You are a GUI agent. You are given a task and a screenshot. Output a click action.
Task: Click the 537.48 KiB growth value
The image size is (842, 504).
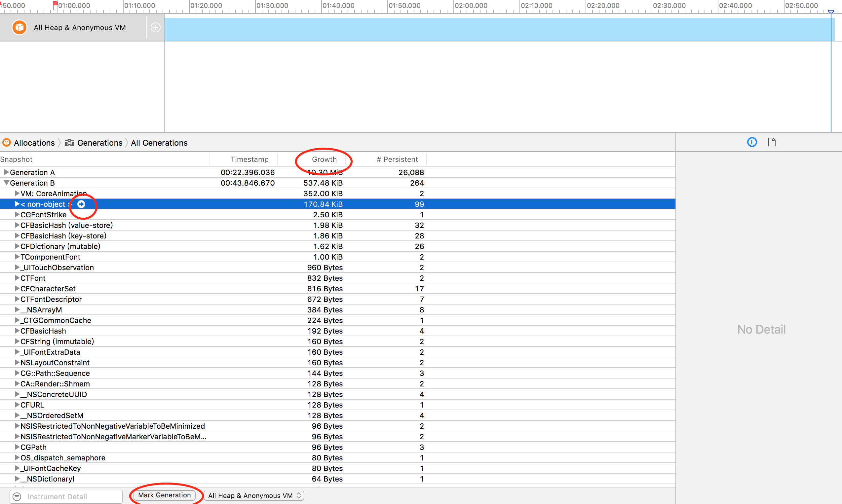tap(323, 183)
